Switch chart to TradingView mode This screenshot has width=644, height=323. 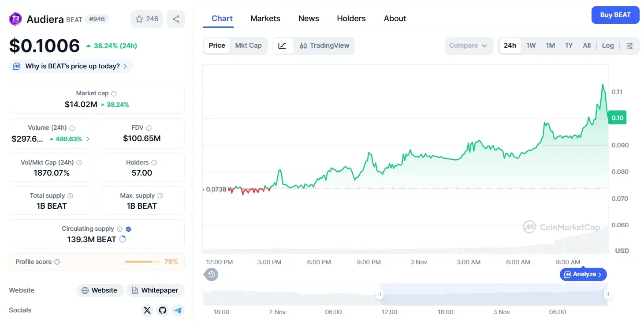[324, 45]
